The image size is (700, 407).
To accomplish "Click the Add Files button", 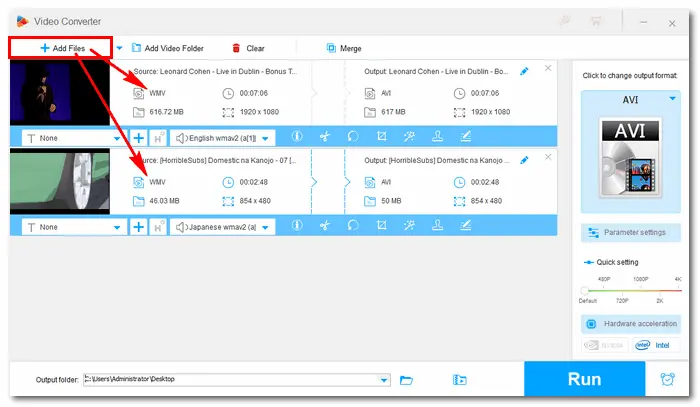I will tap(60, 48).
